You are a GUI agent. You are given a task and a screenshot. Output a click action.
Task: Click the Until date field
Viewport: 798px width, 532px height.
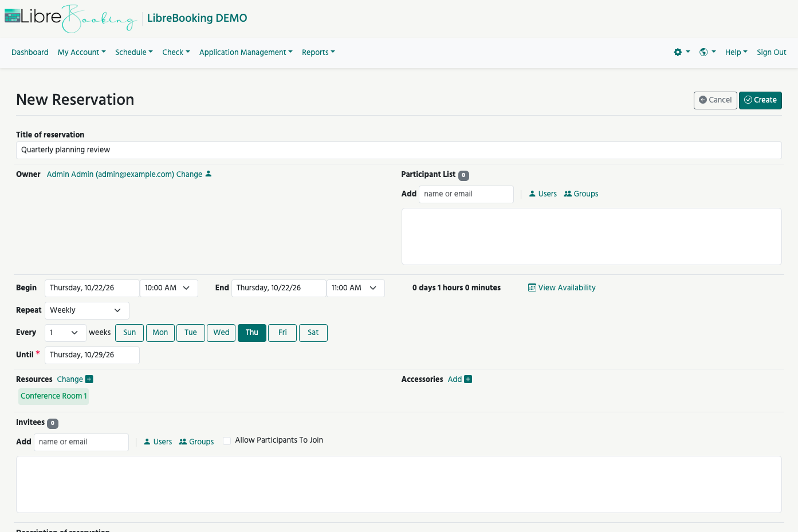pyautogui.click(x=92, y=355)
